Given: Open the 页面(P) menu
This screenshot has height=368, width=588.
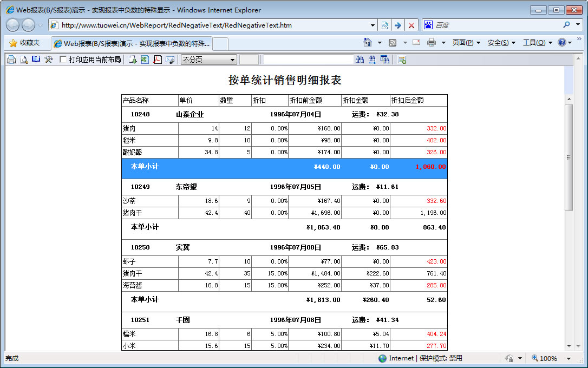Looking at the screenshot, I should pyautogui.click(x=466, y=43).
